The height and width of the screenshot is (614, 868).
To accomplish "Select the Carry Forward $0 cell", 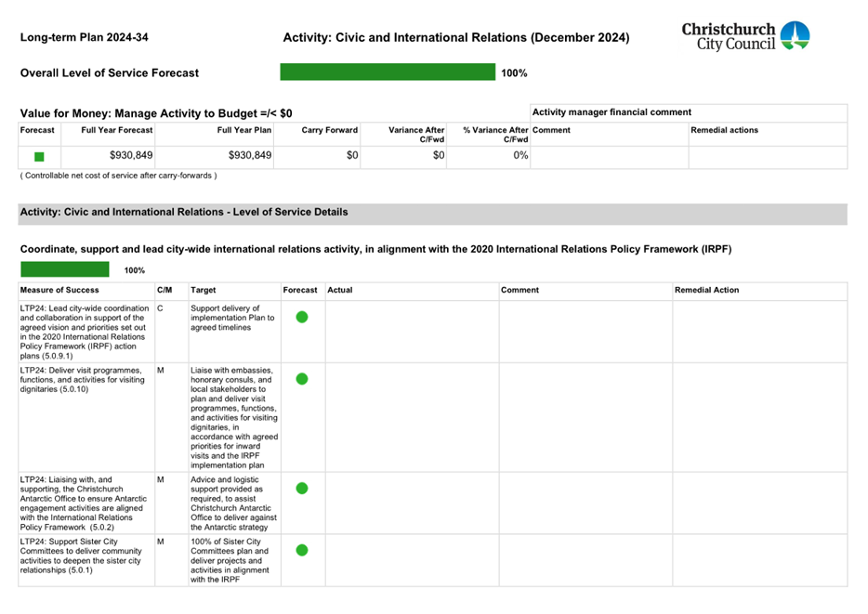I will (351, 156).
